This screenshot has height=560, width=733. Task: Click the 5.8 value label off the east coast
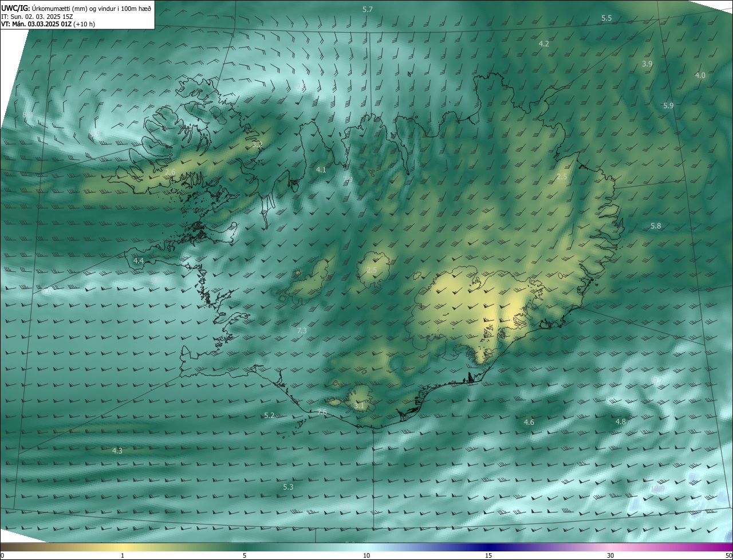pyautogui.click(x=656, y=226)
